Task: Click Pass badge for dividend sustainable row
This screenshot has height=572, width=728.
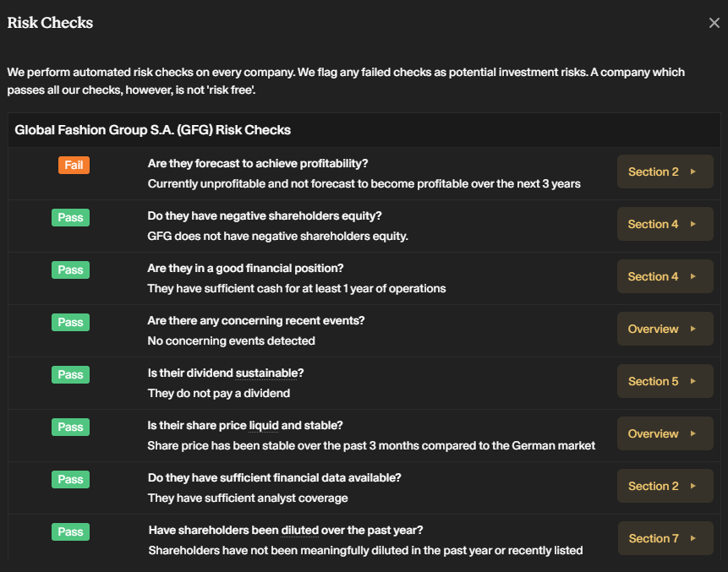Action: (x=70, y=375)
